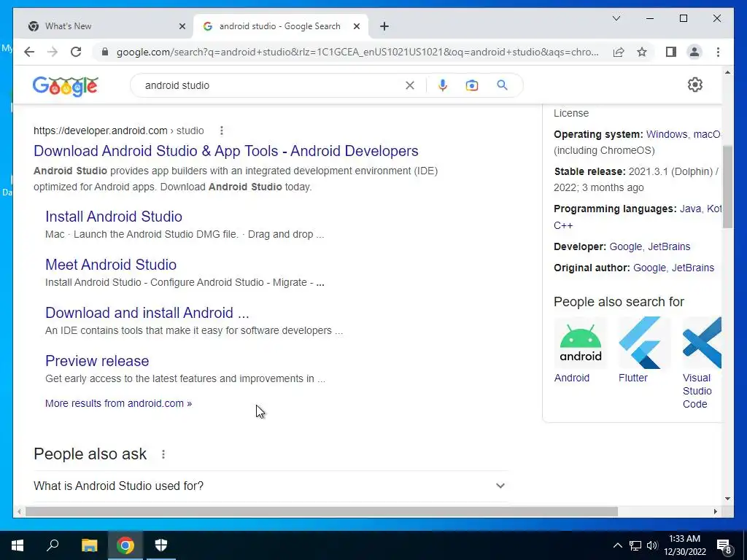
Task: Open Google quick settings gear
Action: point(695,85)
